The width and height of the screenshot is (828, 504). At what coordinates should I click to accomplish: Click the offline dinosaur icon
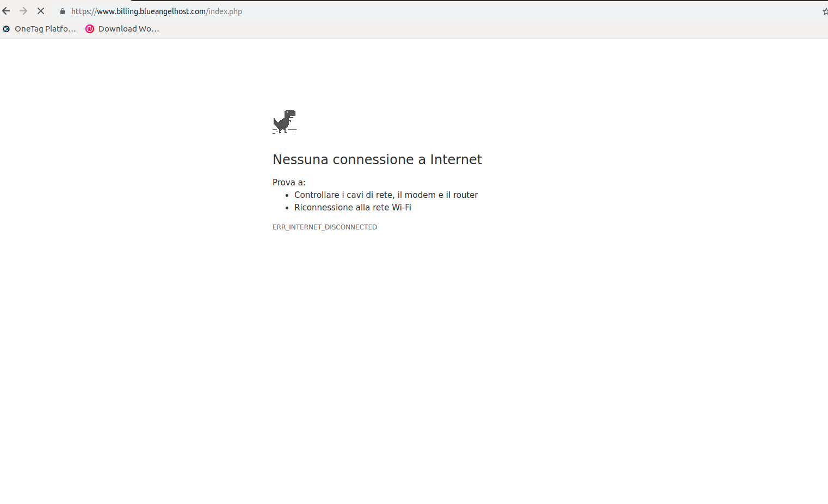pyautogui.click(x=285, y=121)
